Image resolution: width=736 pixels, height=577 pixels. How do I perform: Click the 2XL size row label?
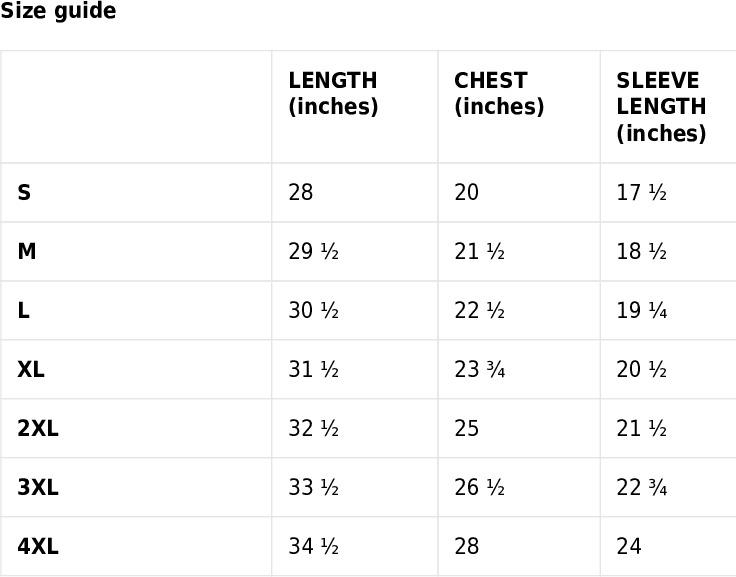38,428
